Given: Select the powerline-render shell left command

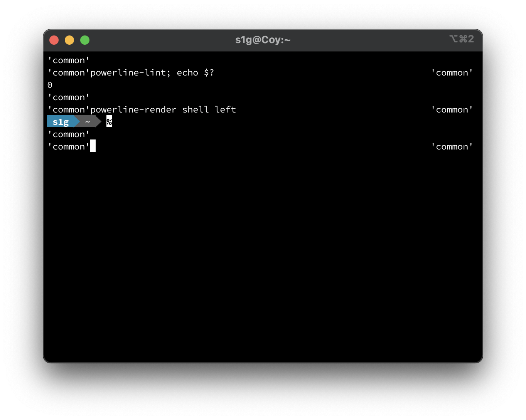Looking at the screenshot, I should pos(163,109).
